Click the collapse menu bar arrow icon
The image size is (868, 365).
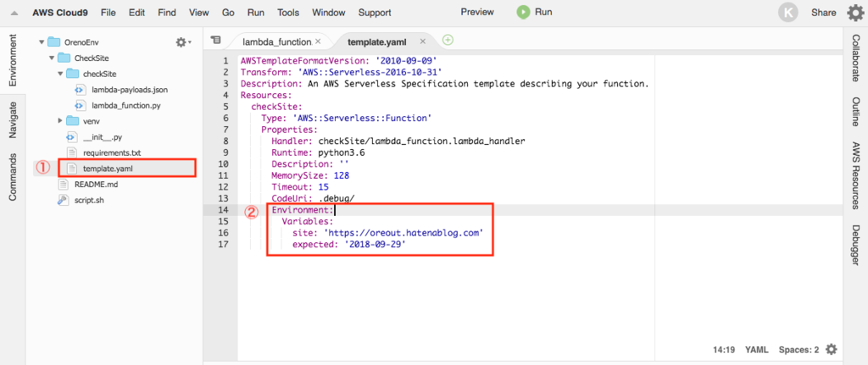(x=14, y=14)
